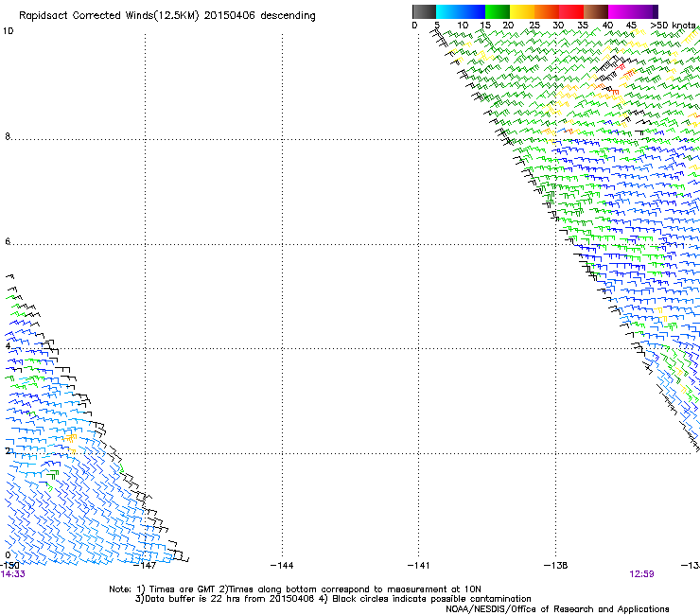This screenshot has height=615, width=700.
Task: Click the note 'Times are GMT'
Action: coord(183,589)
